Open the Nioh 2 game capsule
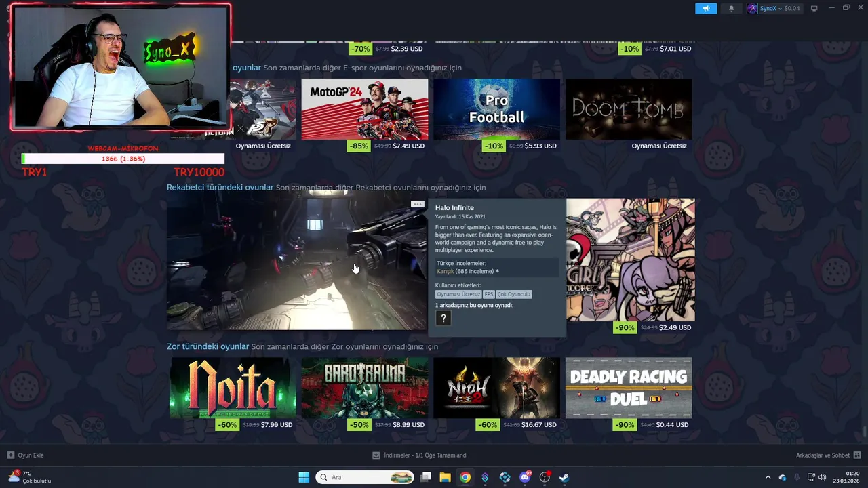This screenshot has height=488, width=868. 497,388
